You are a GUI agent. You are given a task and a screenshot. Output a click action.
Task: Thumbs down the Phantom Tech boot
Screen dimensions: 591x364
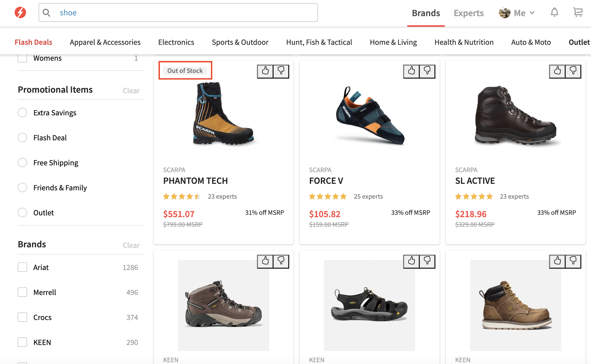pos(281,71)
